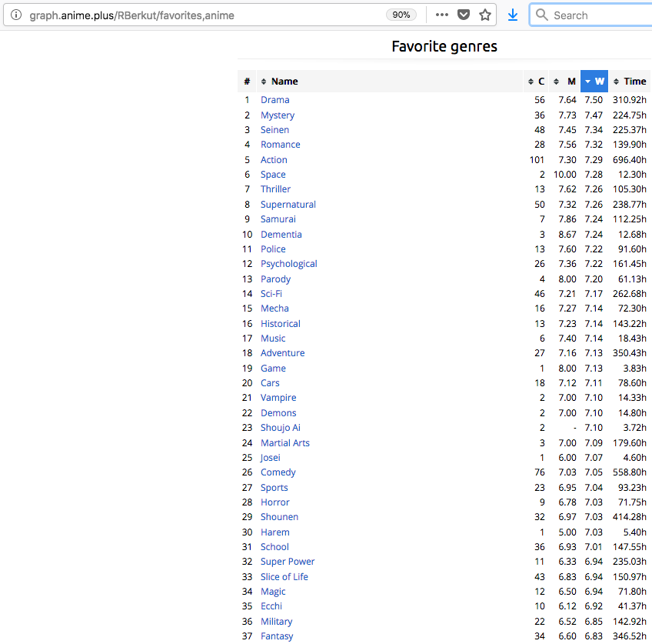Screen dimensions: 652x644
Task: Sort table by Time column
Action: pyautogui.click(x=630, y=82)
